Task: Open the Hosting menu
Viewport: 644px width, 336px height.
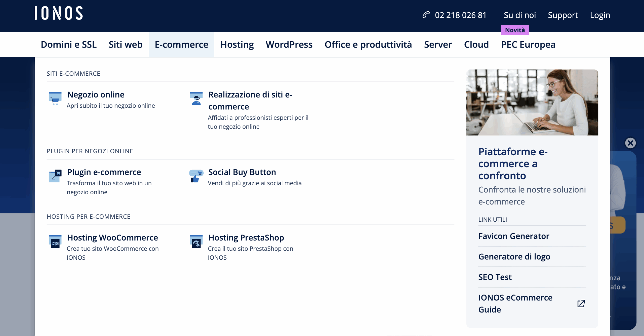Action: click(237, 45)
